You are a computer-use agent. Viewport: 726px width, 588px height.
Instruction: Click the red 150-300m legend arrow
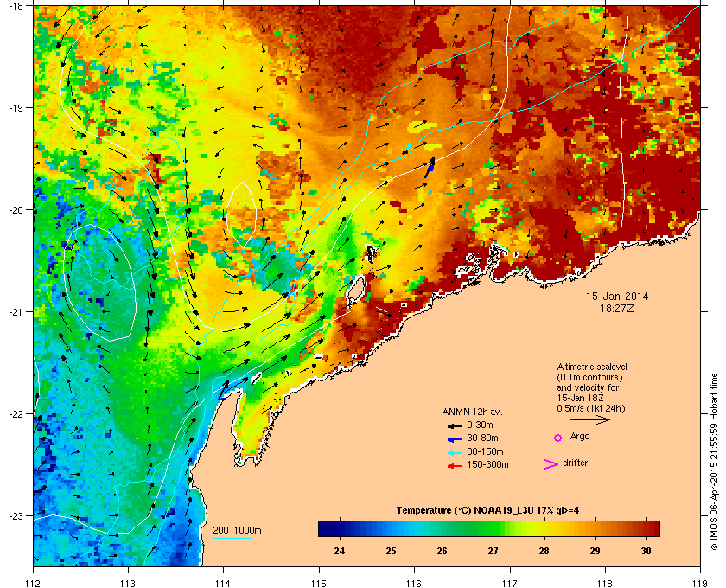(455, 466)
